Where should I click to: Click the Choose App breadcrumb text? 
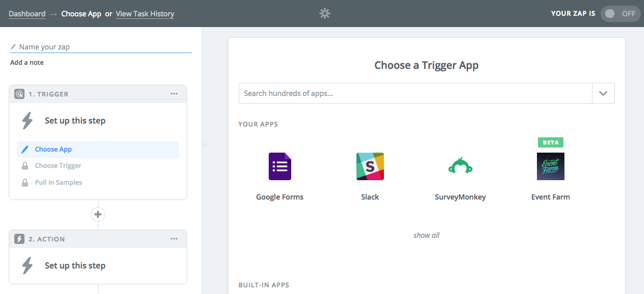(82, 14)
